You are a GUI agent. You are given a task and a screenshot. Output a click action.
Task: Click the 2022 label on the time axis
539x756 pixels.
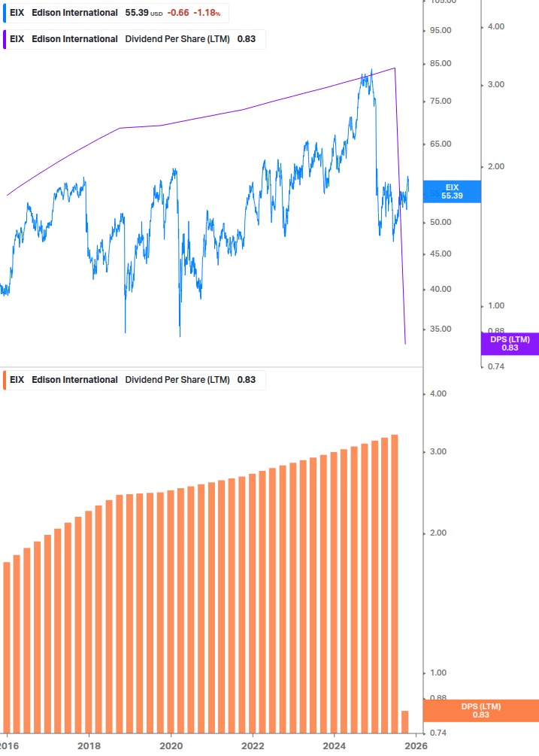coord(253,746)
